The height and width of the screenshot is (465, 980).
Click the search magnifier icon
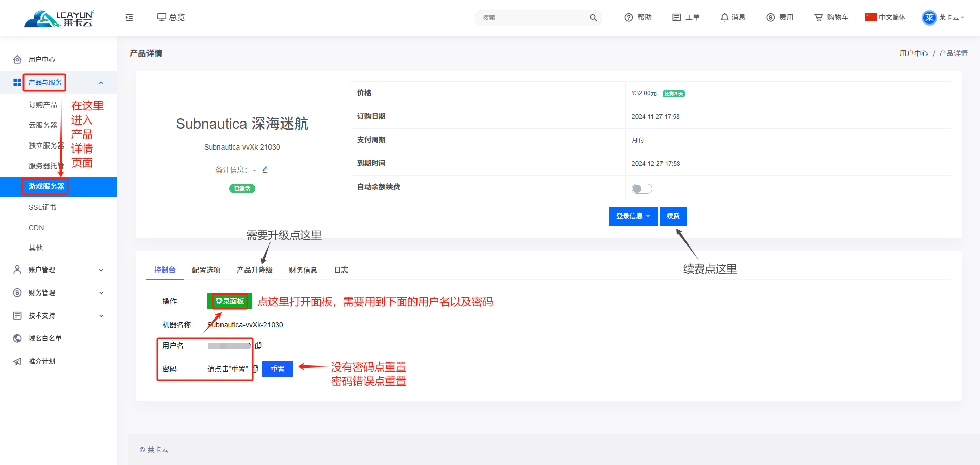[x=593, y=18]
